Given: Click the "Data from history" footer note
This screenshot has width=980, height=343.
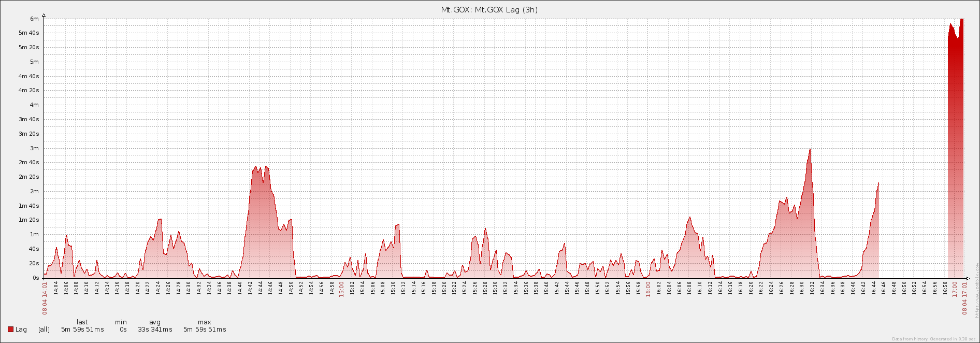Looking at the screenshot, I should [x=934, y=339].
